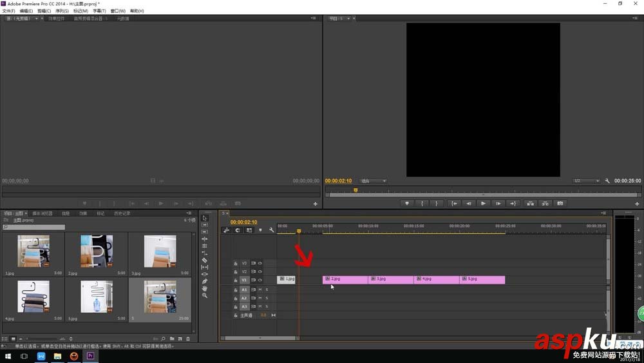The image size is (644, 363).
Task: Switch to the 历史记录 tab
Action: [x=122, y=213]
